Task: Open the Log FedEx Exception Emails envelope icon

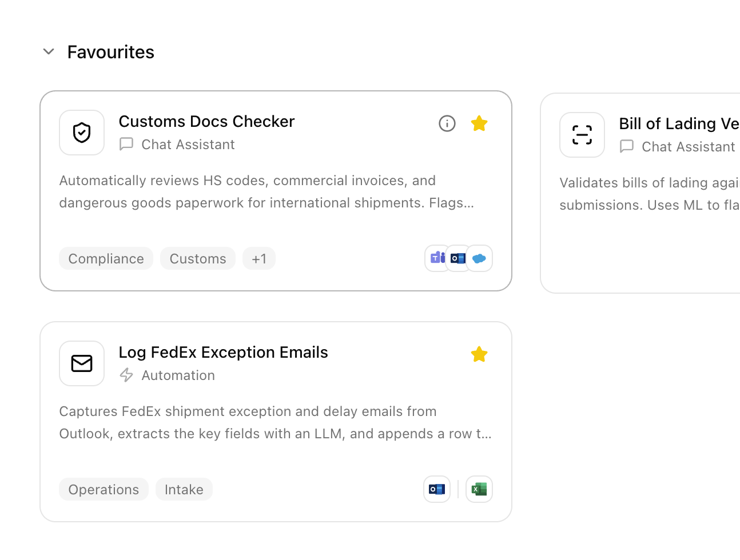Action: (x=82, y=363)
